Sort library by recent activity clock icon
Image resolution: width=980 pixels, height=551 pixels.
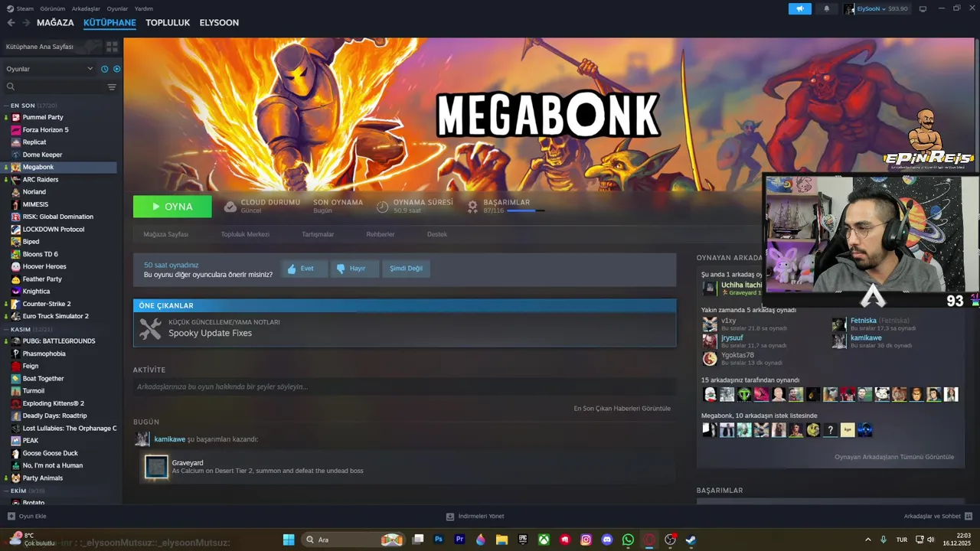tap(105, 69)
